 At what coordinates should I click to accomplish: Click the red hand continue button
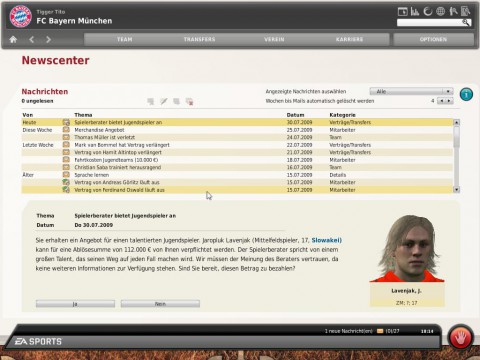coord(461,338)
